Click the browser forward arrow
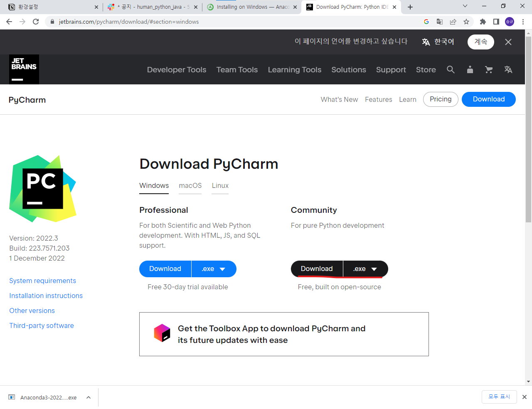Screen dimensions: 532x409 click(x=22, y=22)
